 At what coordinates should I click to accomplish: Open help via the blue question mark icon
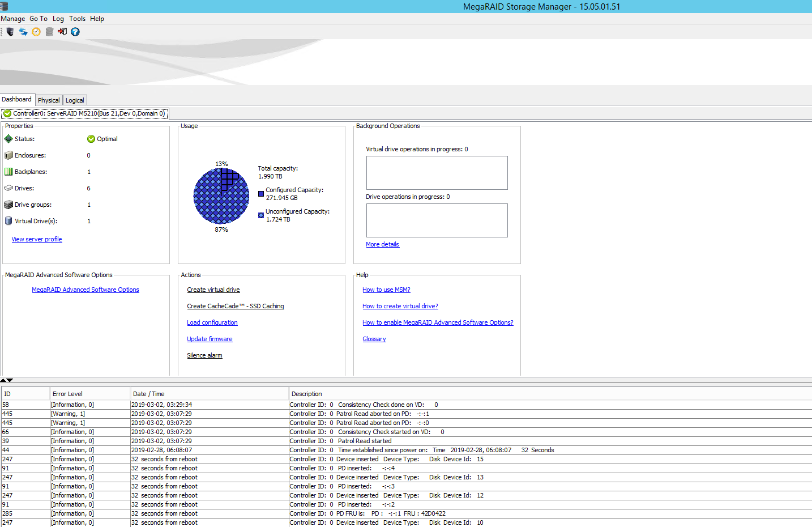75,32
